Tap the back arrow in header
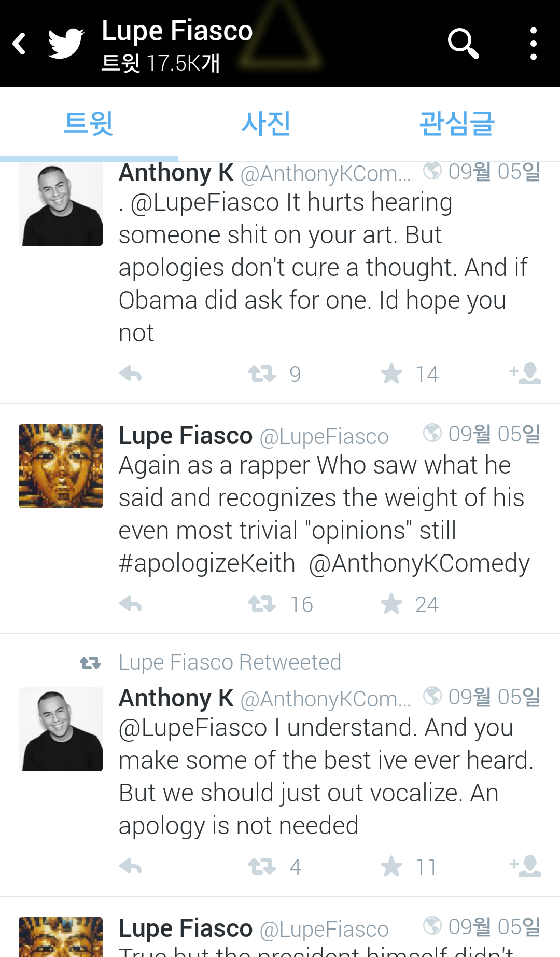 tap(20, 44)
